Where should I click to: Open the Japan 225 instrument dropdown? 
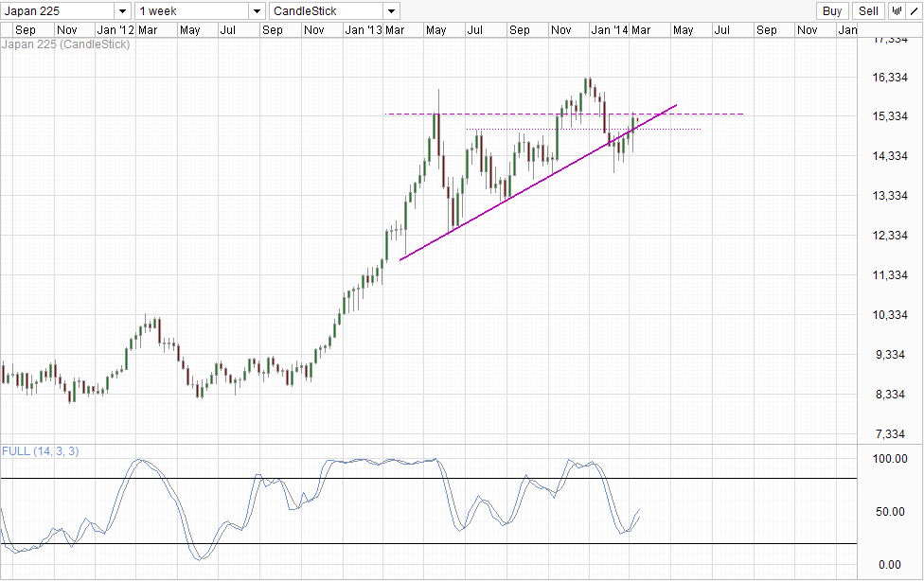pos(66,11)
